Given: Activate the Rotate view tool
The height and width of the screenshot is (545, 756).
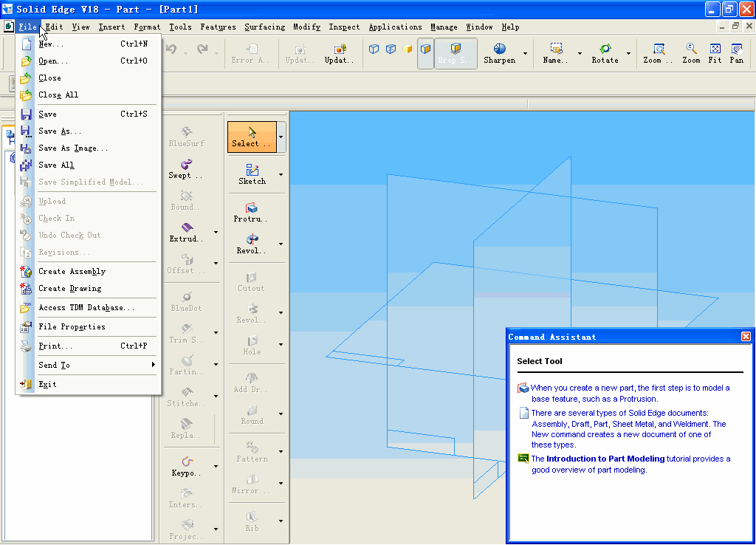Looking at the screenshot, I should pyautogui.click(x=605, y=53).
